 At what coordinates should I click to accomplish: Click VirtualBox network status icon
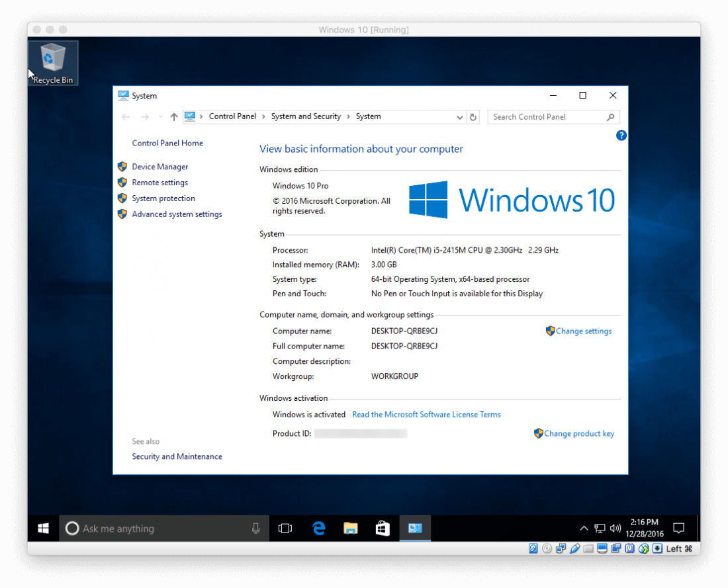[561, 548]
